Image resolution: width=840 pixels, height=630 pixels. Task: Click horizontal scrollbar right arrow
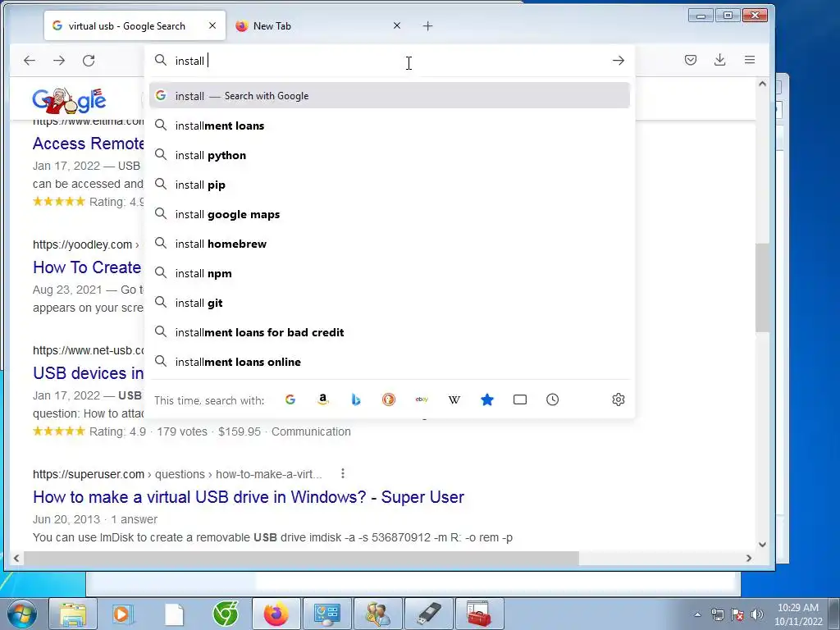(x=748, y=558)
